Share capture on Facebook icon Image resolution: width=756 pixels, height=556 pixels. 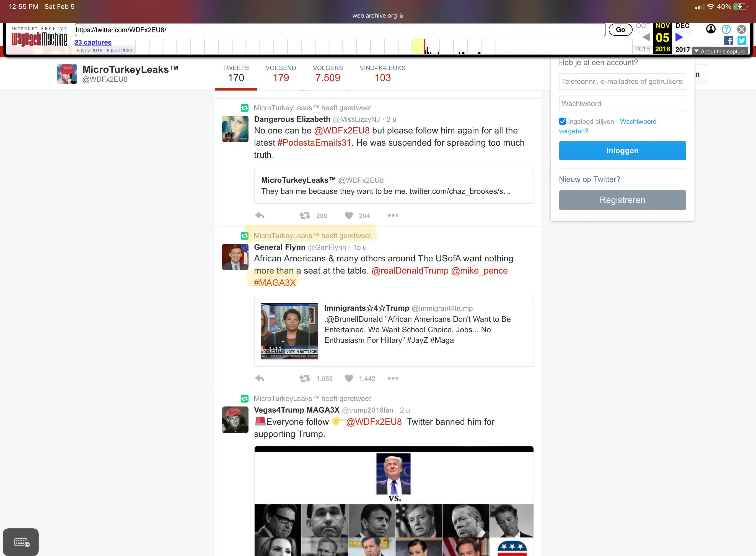pos(728,41)
